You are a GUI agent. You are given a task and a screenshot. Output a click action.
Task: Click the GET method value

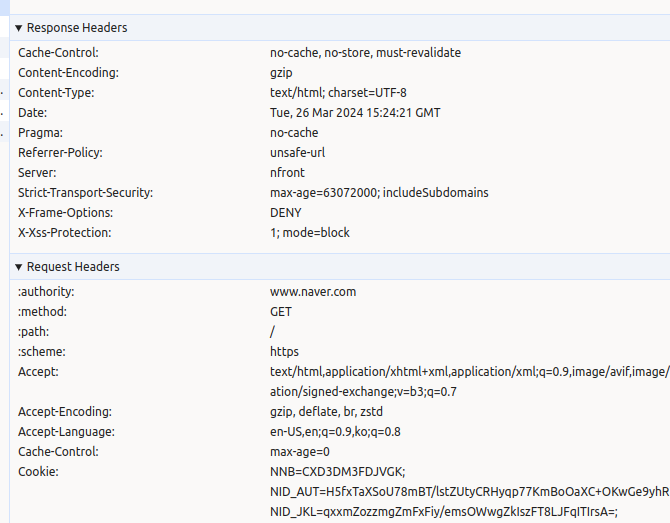point(281,312)
